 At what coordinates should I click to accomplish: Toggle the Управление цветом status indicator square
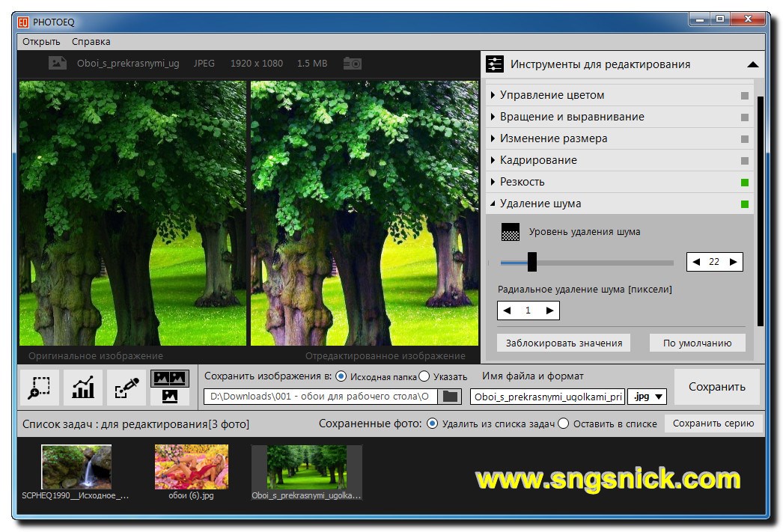click(745, 95)
